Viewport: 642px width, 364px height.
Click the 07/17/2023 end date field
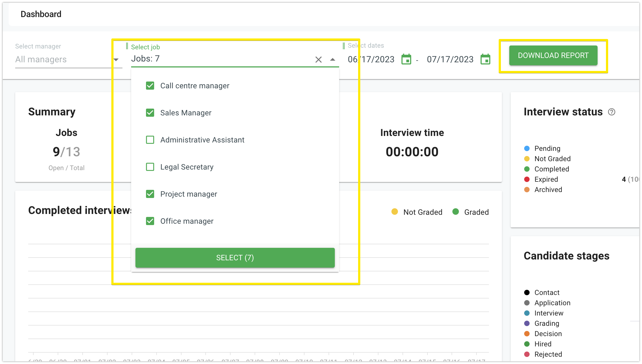(450, 59)
